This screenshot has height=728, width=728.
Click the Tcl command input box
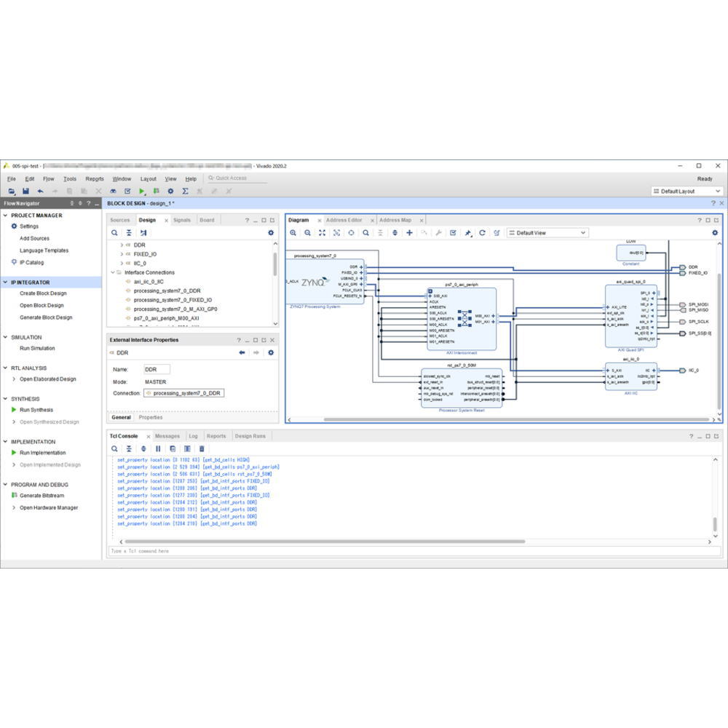point(415,551)
